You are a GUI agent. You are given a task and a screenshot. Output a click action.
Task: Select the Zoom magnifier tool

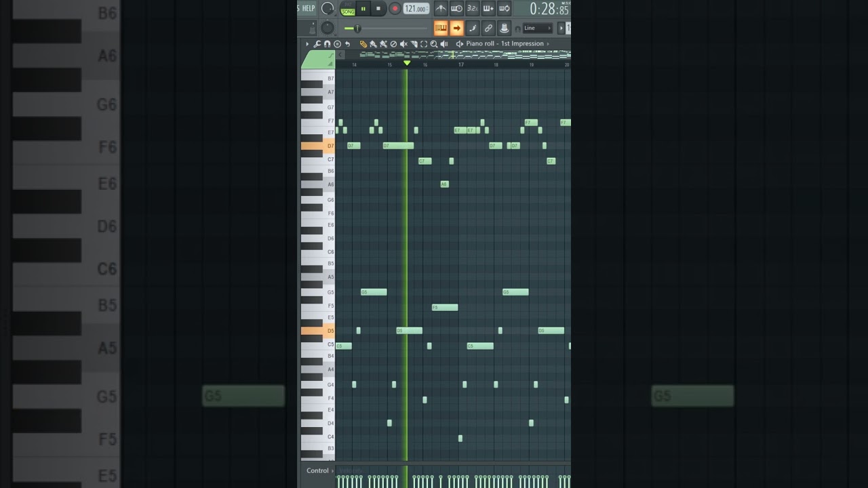tap(434, 44)
